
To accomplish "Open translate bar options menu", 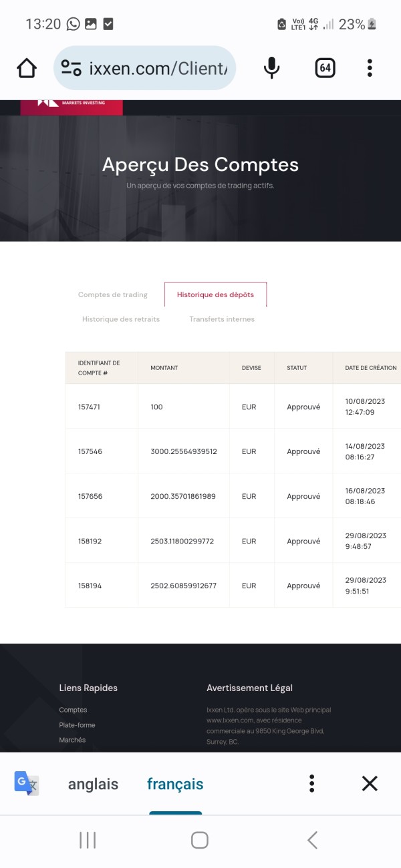I will click(311, 783).
